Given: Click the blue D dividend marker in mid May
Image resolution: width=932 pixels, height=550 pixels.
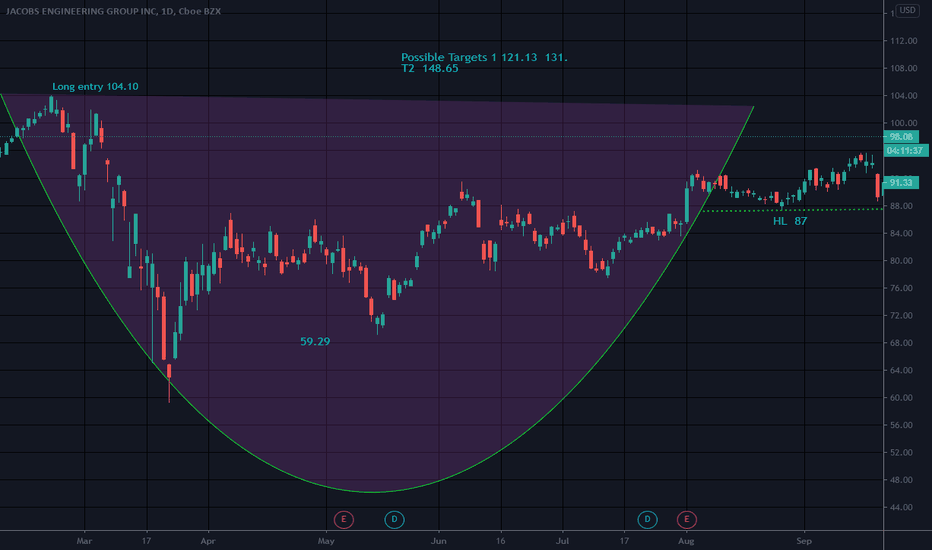Looking at the screenshot, I should click(x=394, y=520).
